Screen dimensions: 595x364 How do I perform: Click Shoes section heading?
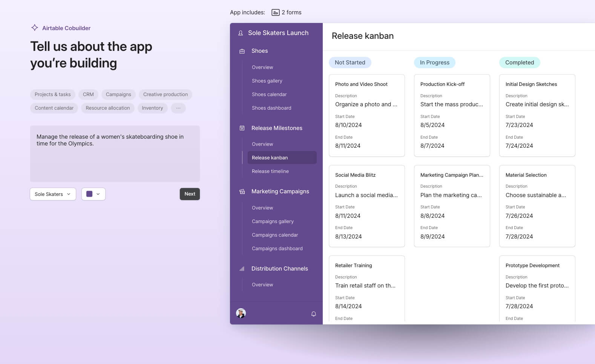click(x=259, y=51)
